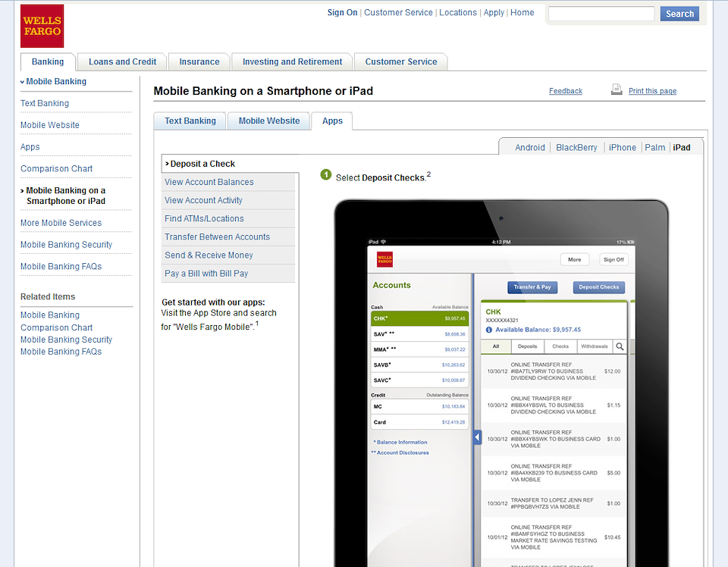Screen dimensions: 728x567
Task: Open Pay a Bill with Bill Pay
Action: tap(228, 274)
